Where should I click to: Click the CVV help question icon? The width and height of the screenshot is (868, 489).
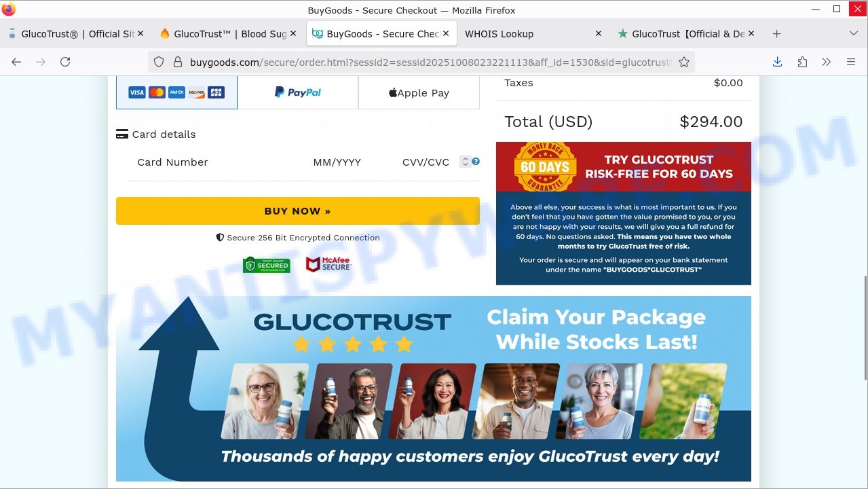(x=476, y=162)
